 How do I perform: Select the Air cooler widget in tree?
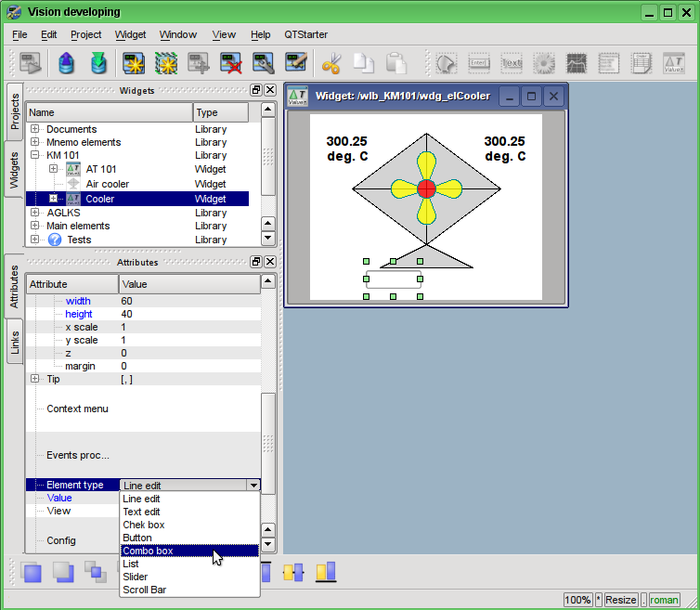point(107,184)
